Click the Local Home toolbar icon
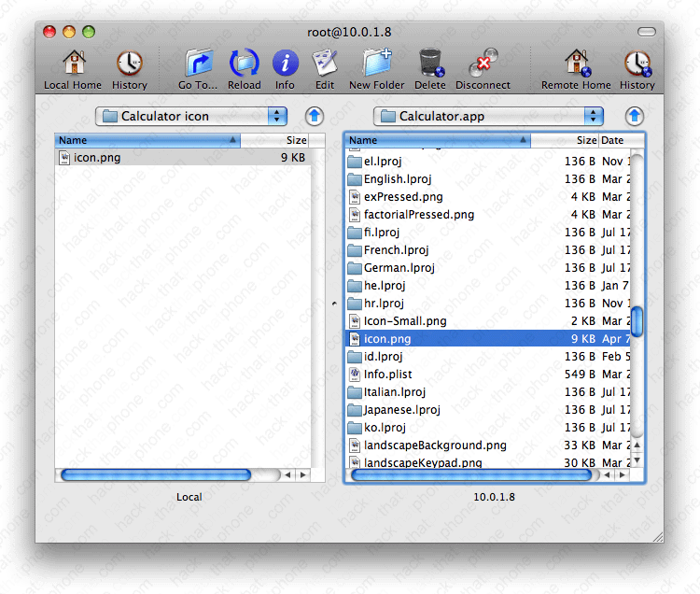The width and height of the screenshot is (700, 594). [73, 64]
